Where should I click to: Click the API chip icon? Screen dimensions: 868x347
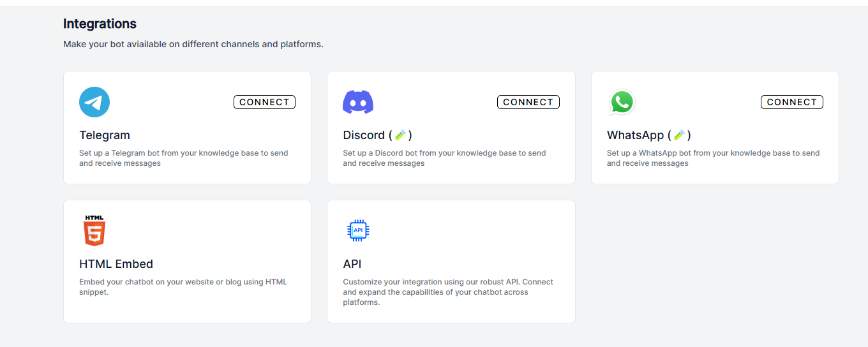point(358,231)
